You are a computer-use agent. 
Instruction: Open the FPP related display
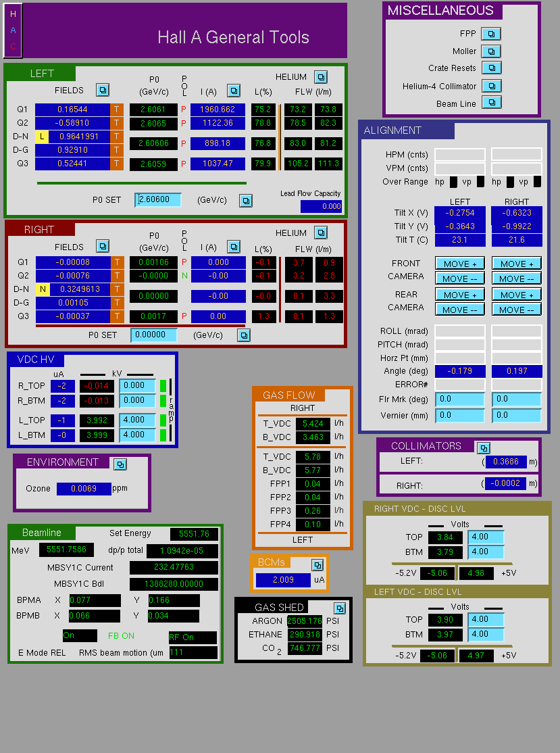pyautogui.click(x=491, y=34)
